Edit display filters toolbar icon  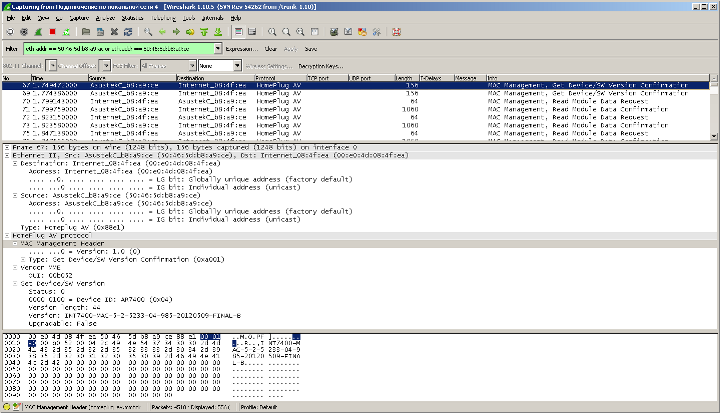click(x=348, y=32)
